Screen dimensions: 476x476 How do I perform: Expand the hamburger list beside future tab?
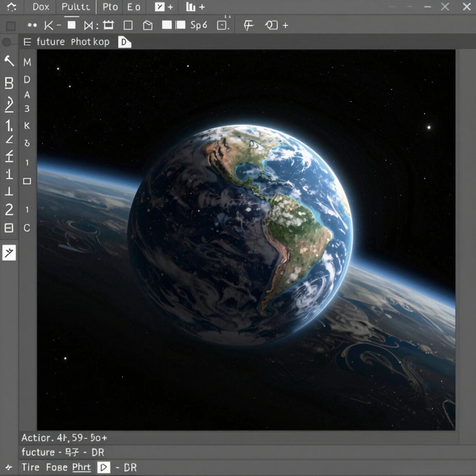27,42
